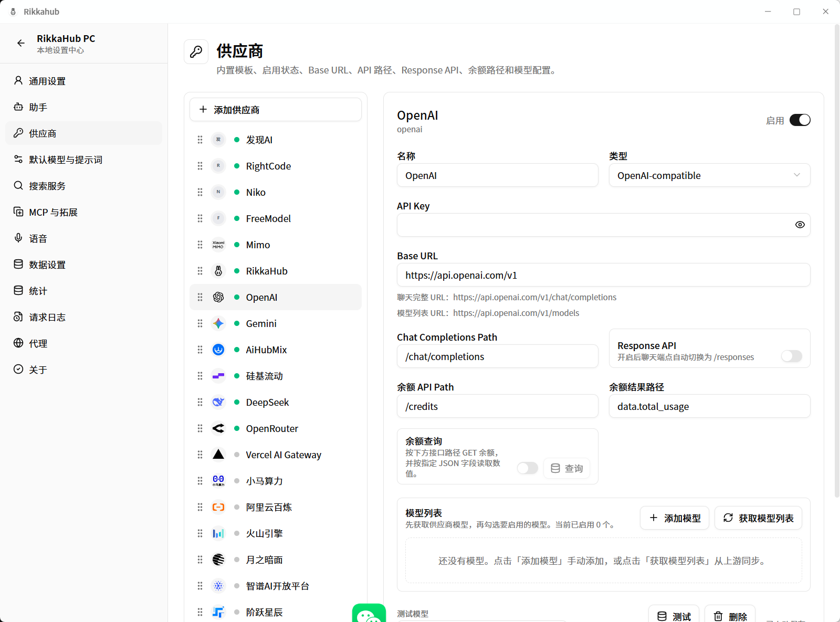Click the 名称 input field
The width and height of the screenshot is (840, 622).
click(498, 175)
